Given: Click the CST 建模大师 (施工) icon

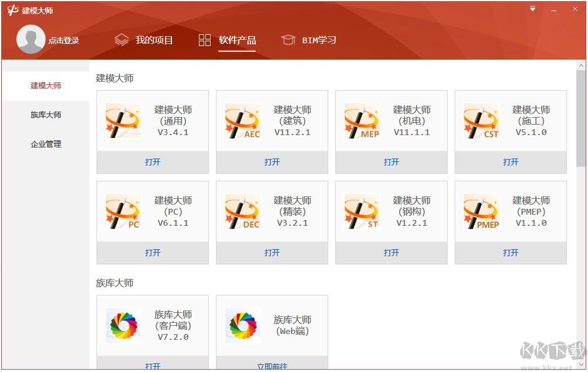Looking at the screenshot, I should 482,121.
